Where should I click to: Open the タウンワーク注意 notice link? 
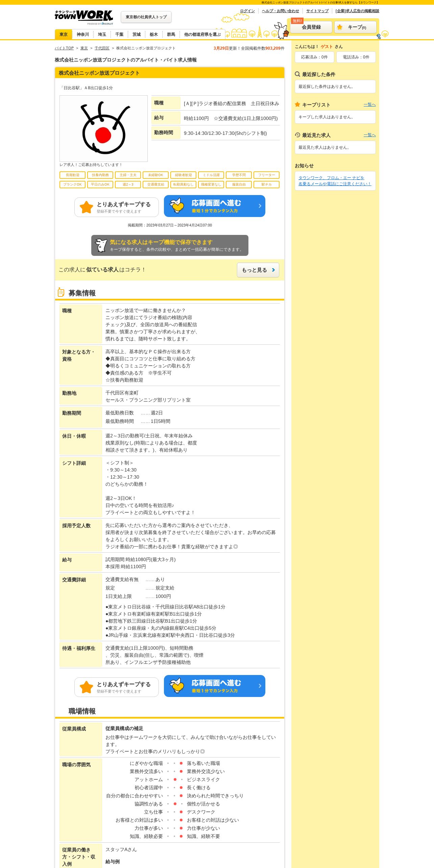335,181
